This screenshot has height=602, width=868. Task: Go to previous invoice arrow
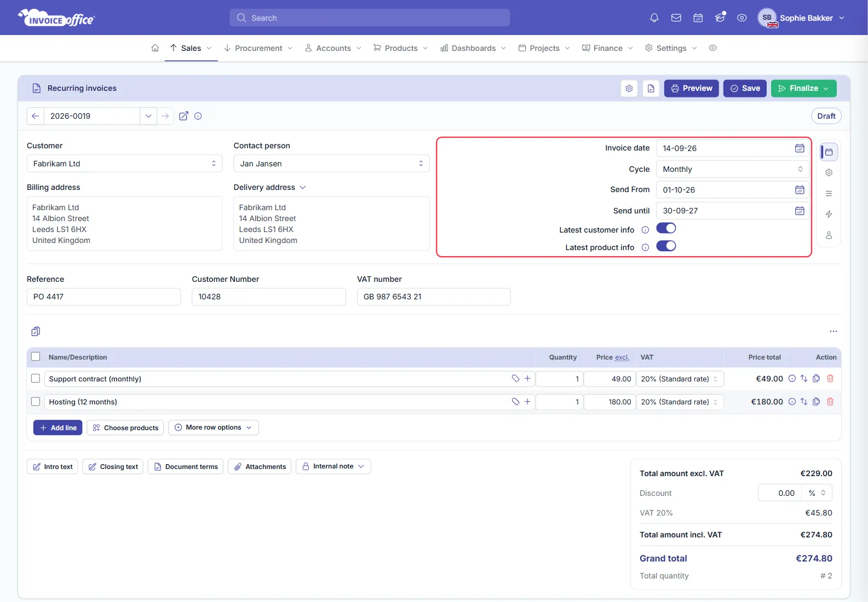36,116
